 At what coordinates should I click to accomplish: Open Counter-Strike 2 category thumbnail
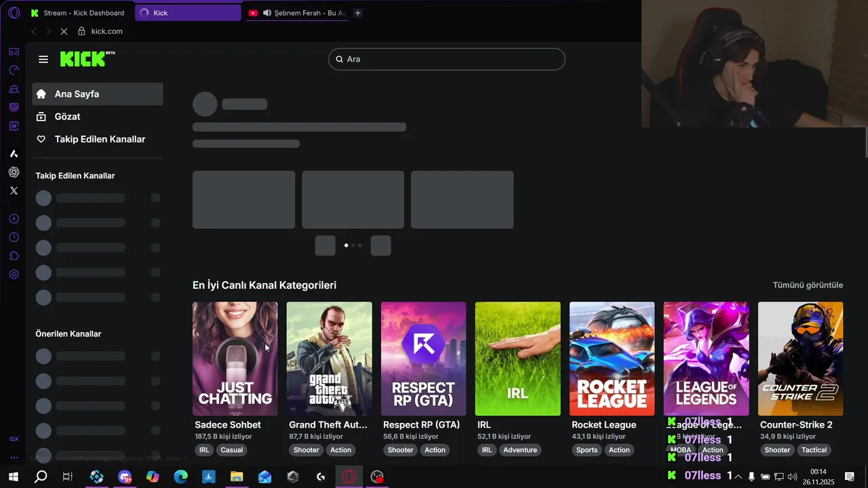point(800,359)
